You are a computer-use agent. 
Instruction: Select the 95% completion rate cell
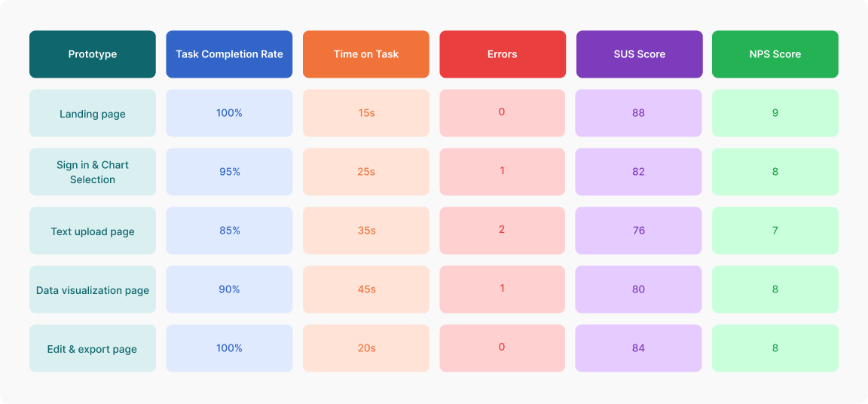pyautogui.click(x=229, y=172)
